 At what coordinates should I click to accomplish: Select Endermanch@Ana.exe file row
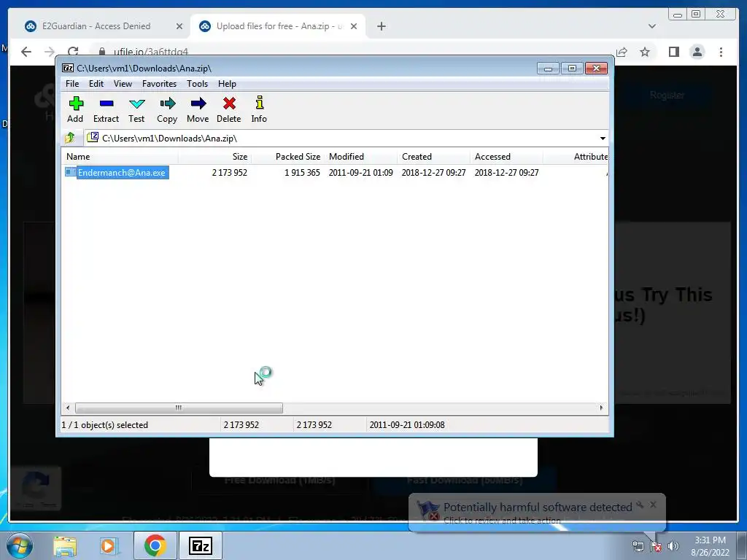(x=117, y=172)
